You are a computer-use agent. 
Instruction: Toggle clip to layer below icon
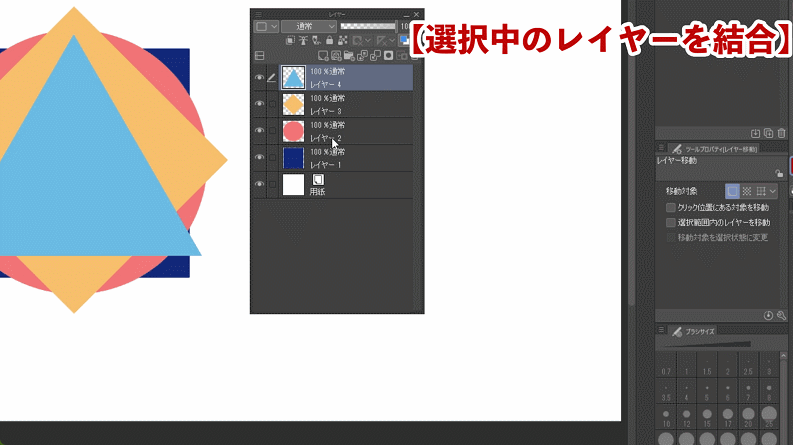tap(290, 40)
